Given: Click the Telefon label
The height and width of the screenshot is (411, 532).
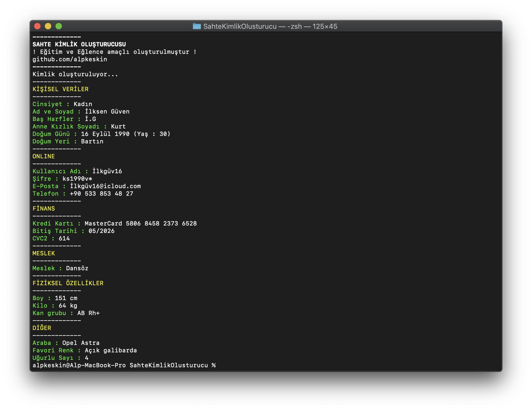Looking at the screenshot, I should coord(46,194).
